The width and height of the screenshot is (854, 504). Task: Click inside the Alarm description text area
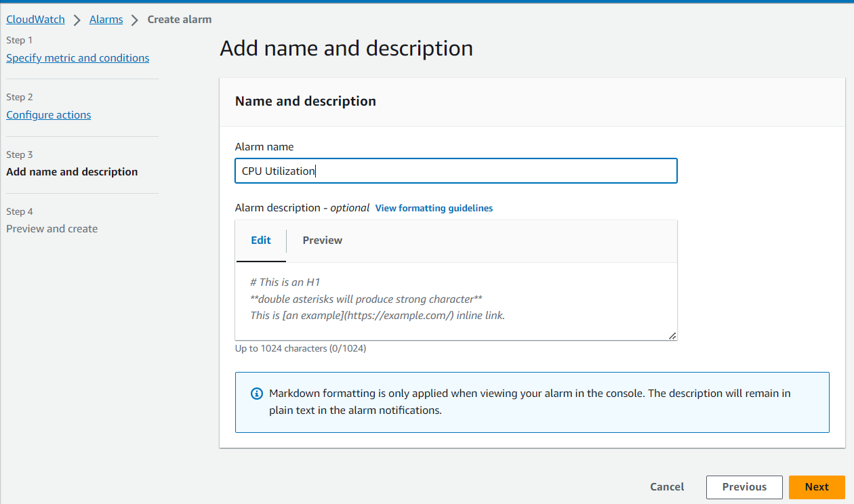455,301
